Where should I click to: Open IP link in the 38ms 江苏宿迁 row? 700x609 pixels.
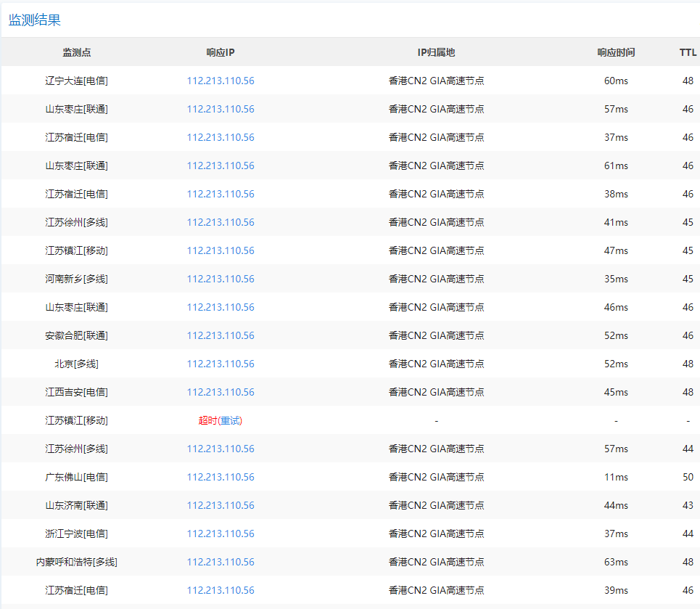coord(221,194)
